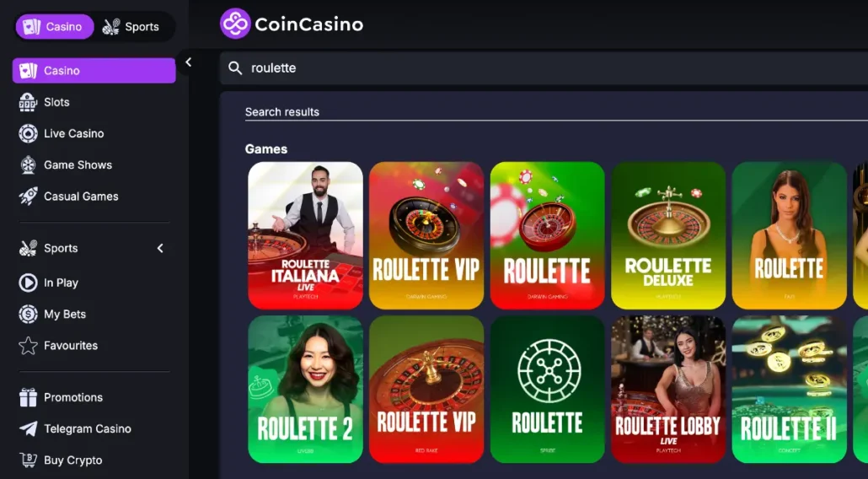
Task: Click the Favourites star icon
Action: pos(28,346)
